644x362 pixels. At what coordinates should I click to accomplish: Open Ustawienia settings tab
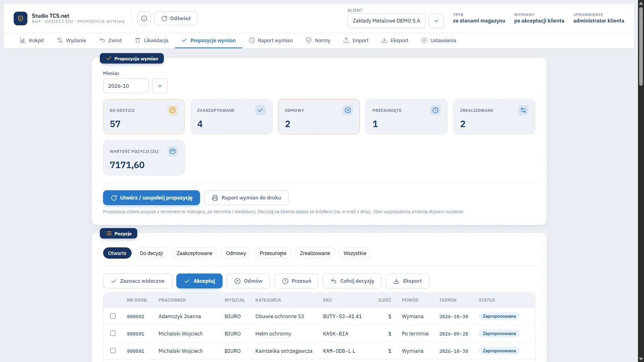(439, 41)
